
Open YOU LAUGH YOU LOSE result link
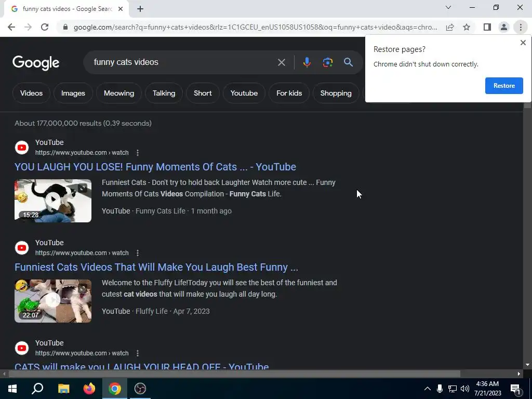[155, 167]
